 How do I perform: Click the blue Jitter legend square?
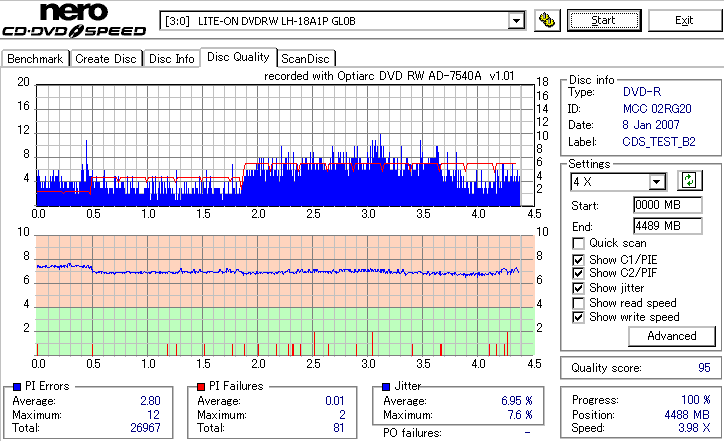coord(386,387)
